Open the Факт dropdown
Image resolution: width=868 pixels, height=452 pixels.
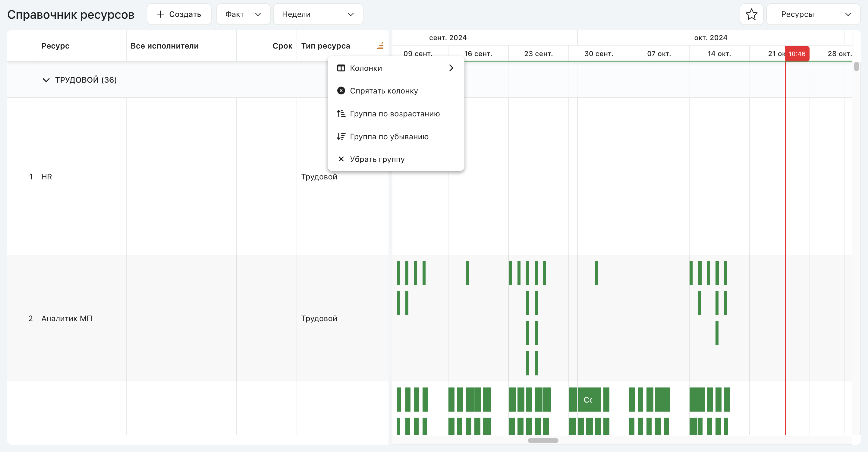[x=243, y=14]
